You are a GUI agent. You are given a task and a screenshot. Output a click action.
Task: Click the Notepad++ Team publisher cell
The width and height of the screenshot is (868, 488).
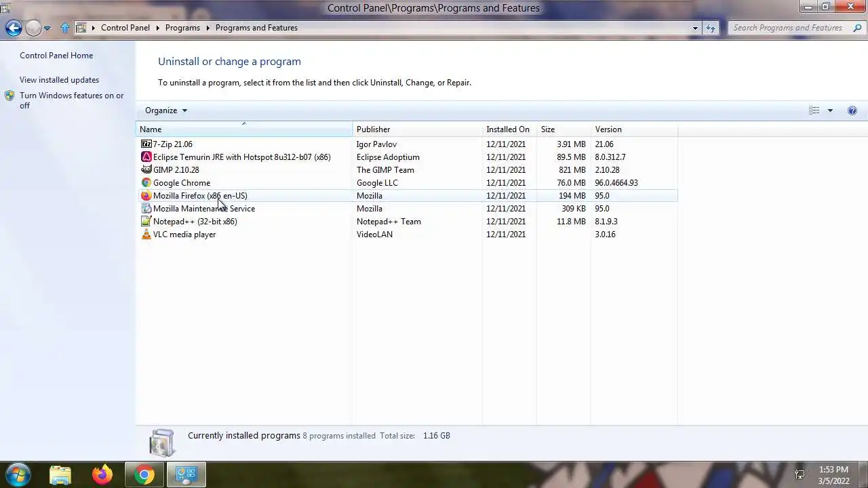pyautogui.click(x=389, y=221)
